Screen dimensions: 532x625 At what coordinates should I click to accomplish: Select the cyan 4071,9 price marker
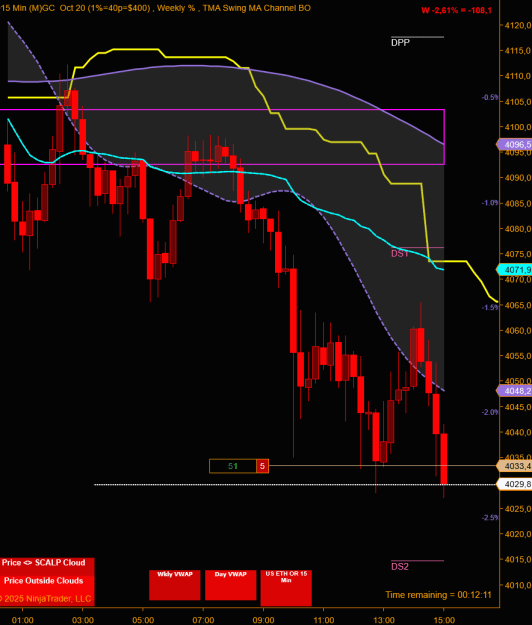514,270
